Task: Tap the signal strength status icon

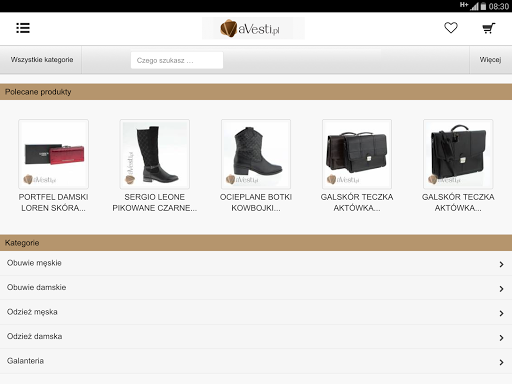Action: [x=474, y=6]
